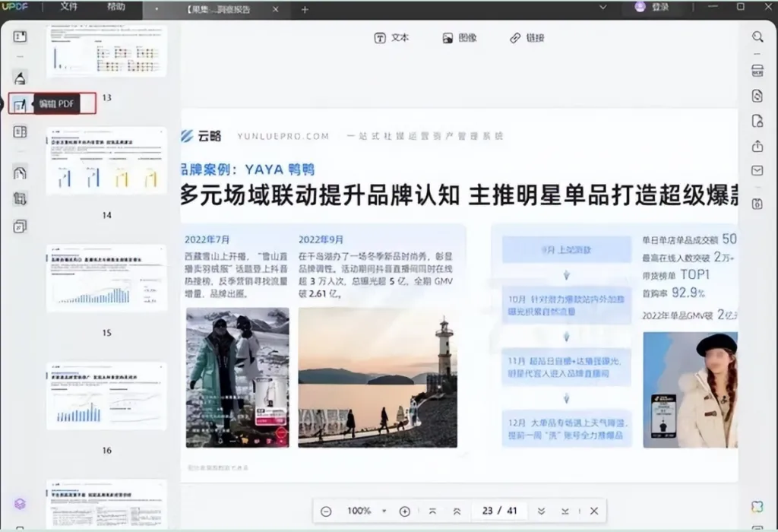This screenshot has height=532, width=778.
Task: Select the Comment highlighter tool in left sidebar
Action: pyautogui.click(x=20, y=78)
